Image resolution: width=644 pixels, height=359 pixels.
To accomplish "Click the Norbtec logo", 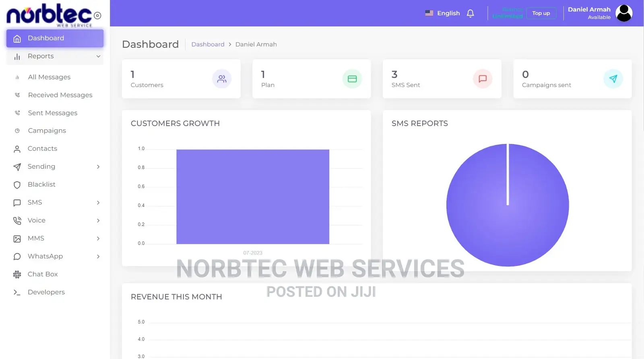I will click(x=49, y=15).
